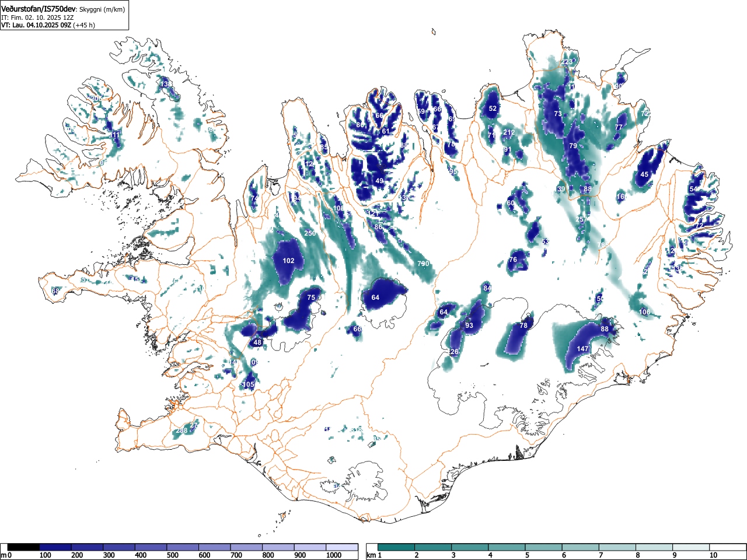The height and width of the screenshot is (560, 747).
Task: Click the 'VT: Lau. 04.10.2025 09Z' line
Action: tap(36, 25)
